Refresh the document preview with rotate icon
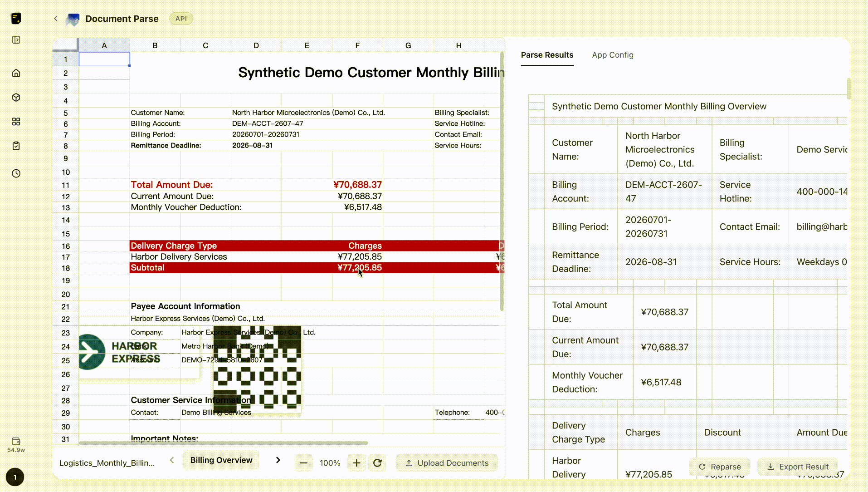The image size is (868, 492). (377, 463)
